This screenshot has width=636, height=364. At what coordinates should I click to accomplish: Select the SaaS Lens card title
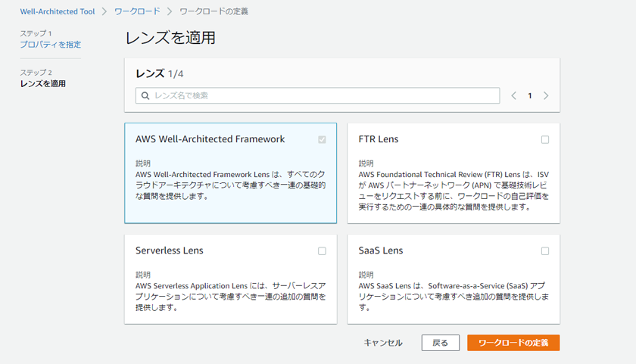380,250
